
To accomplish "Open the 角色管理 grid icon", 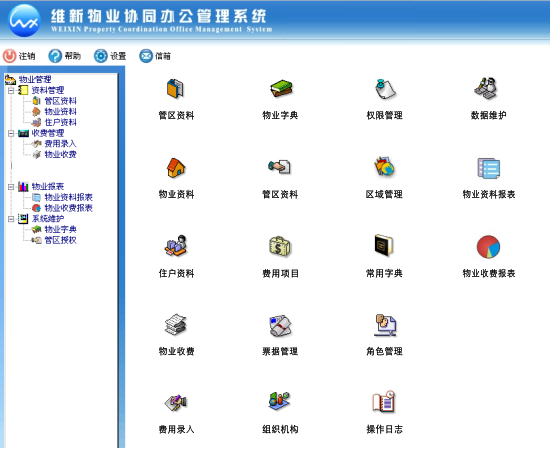I will (385, 325).
